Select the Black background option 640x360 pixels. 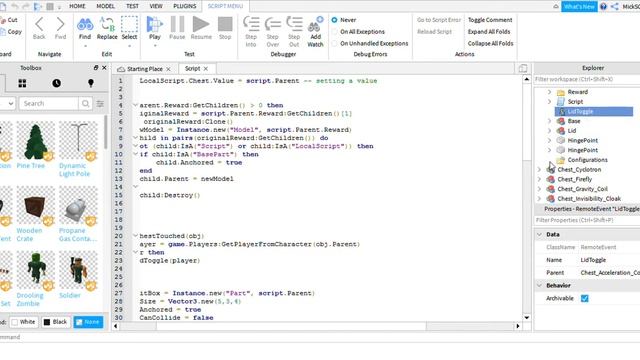(55, 322)
